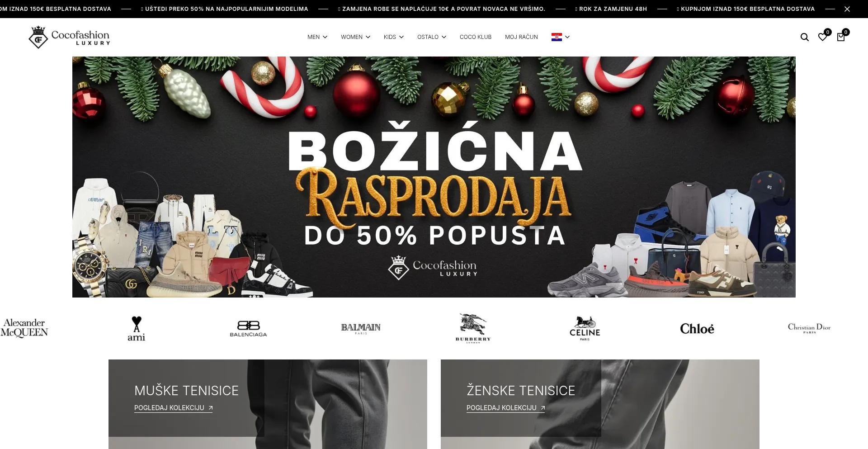Click Pogledaj kolekciju under Ženske tenisice
The image size is (868, 449).
(x=506, y=408)
